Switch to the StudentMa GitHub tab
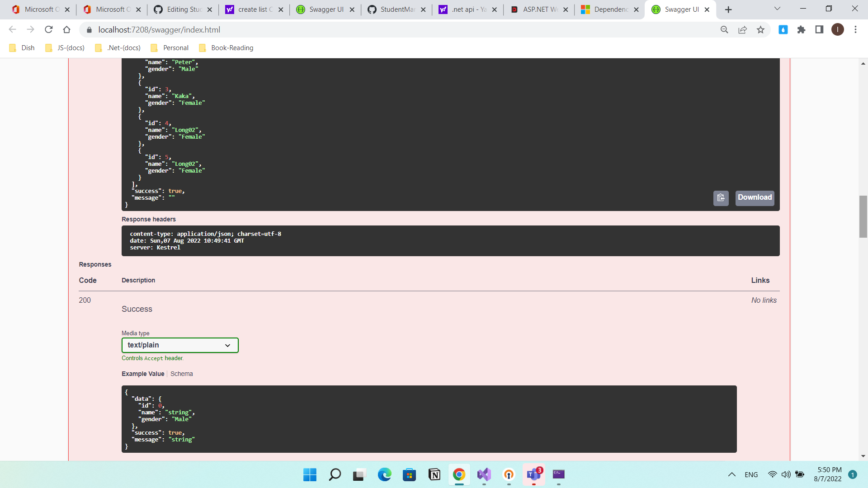The height and width of the screenshot is (488, 868). click(395, 9)
